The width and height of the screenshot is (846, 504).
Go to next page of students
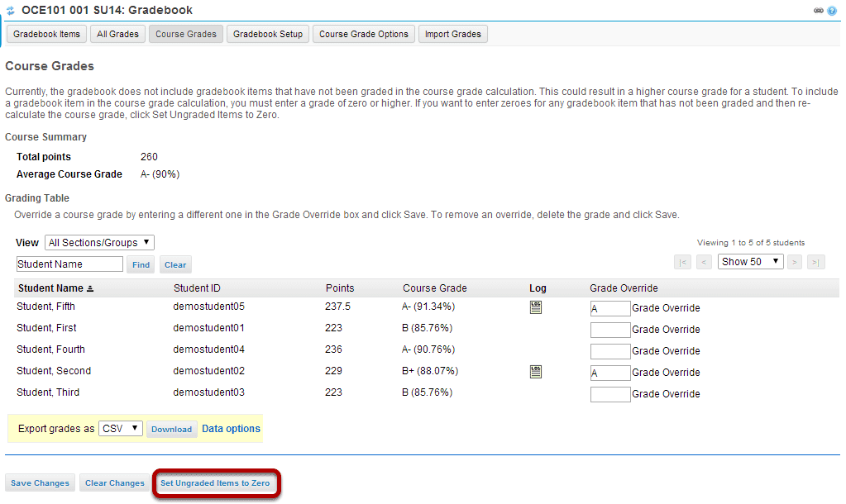click(x=794, y=263)
